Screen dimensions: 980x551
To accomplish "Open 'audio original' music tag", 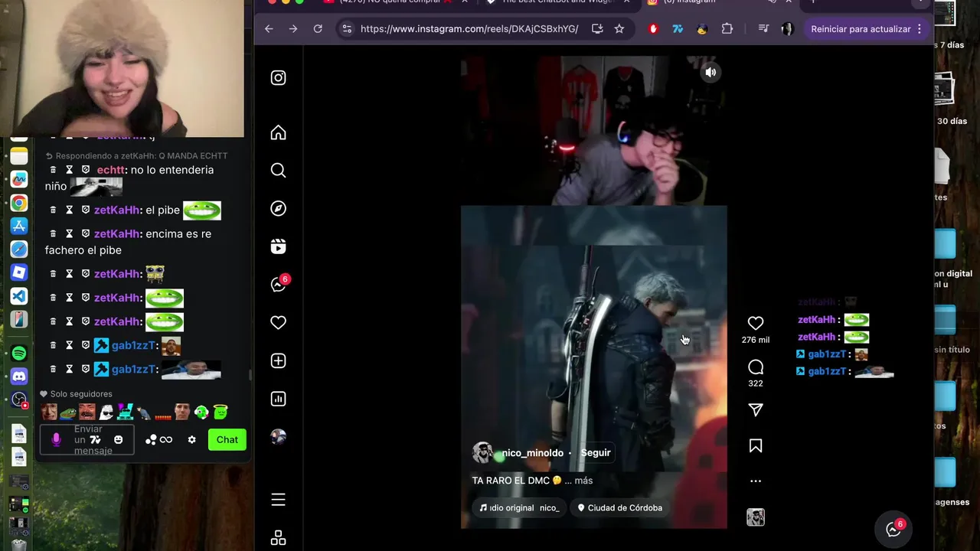I will pyautogui.click(x=519, y=507).
